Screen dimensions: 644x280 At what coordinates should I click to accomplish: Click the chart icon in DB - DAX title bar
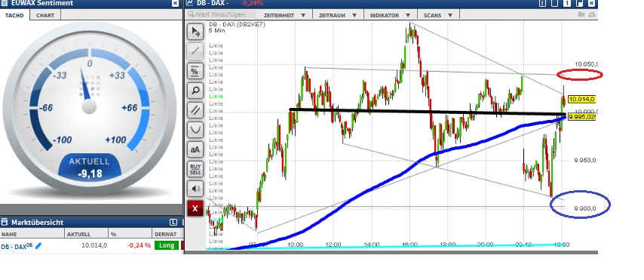(x=190, y=3)
